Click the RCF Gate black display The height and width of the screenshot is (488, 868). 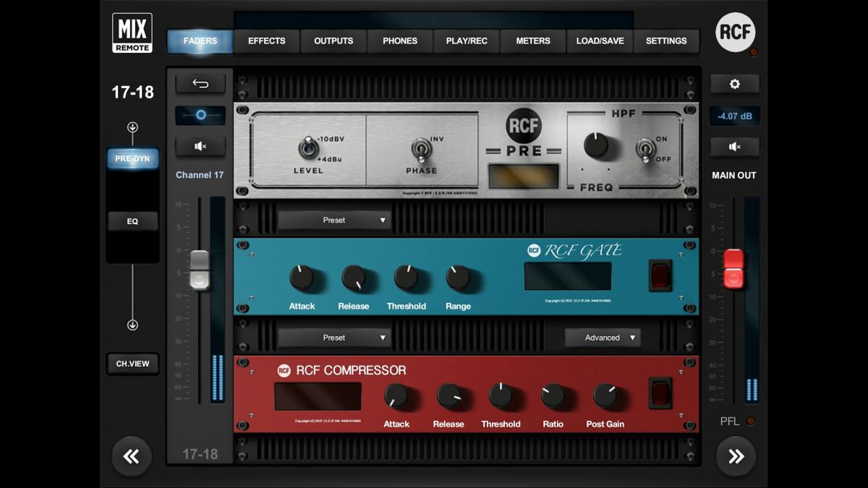(568, 276)
